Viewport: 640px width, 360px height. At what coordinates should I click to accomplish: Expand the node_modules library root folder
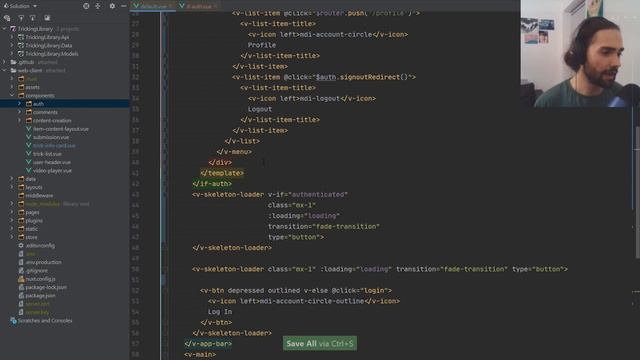(x=12, y=204)
